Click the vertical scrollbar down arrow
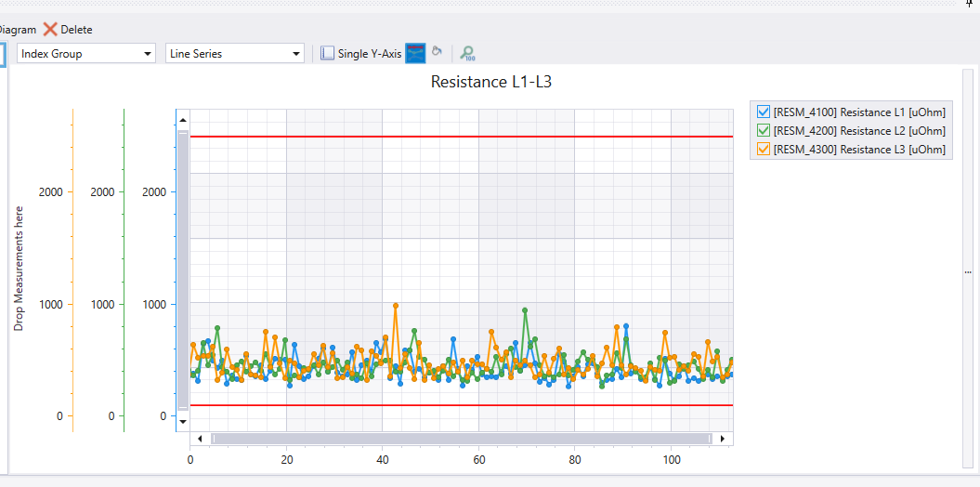This screenshot has height=487, width=980. coord(183,422)
